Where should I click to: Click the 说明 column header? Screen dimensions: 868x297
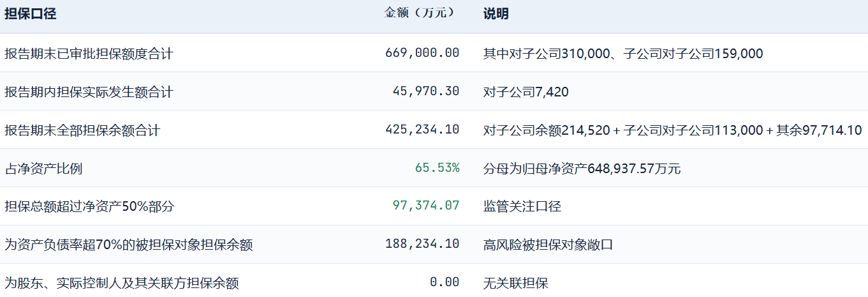point(496,14)
